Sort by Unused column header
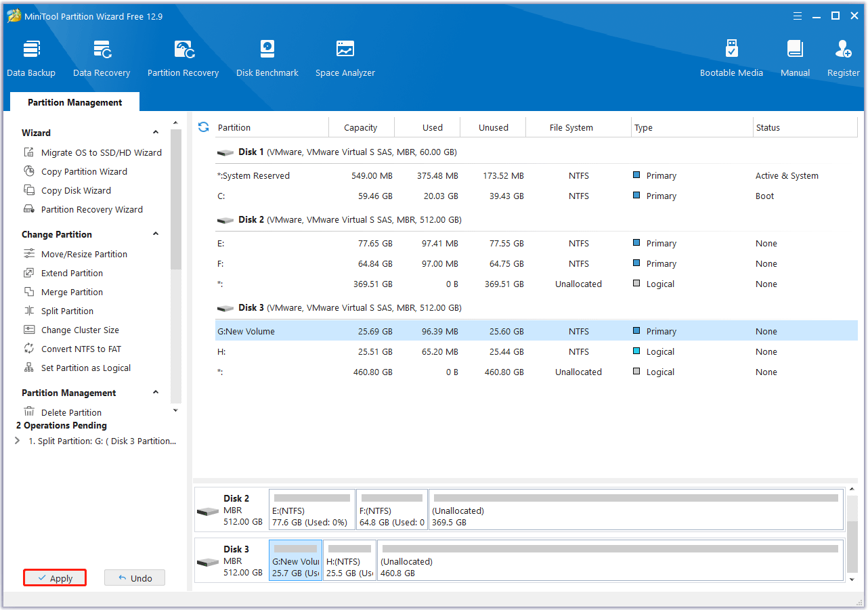 pos(494,127)
